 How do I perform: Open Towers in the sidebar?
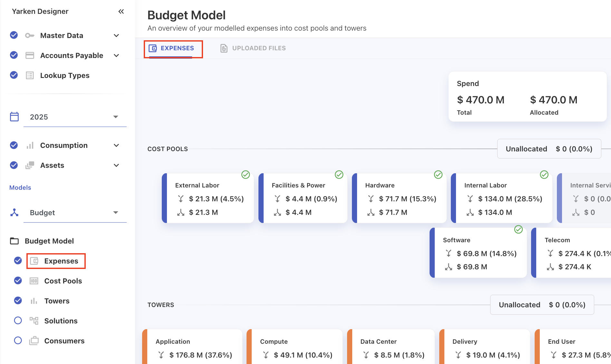pyautogui.click(x=57, y=301)
